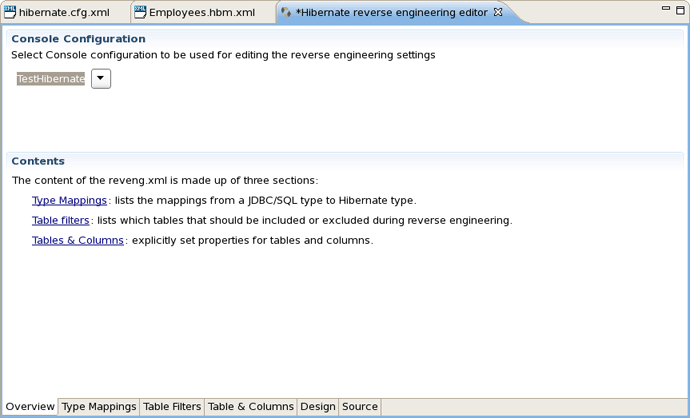Close the Hibernate reverse engineering editor tab
The height and width of the screenshot is (418, 690).
pyautogui.click(x=499, y=13)
